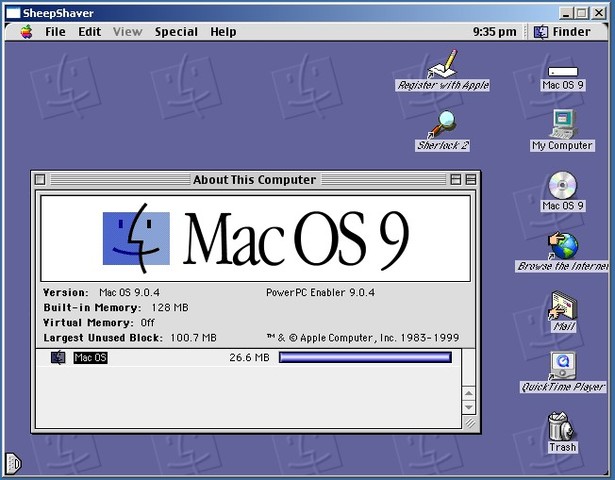Select the Register with Apple icon
The width and height of the screenshot is (615, 480).
[x=443, y=71]
